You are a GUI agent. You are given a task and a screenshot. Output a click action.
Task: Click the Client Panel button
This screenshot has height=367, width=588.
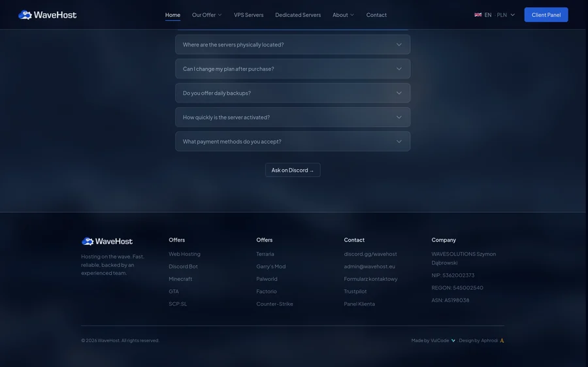546,15
